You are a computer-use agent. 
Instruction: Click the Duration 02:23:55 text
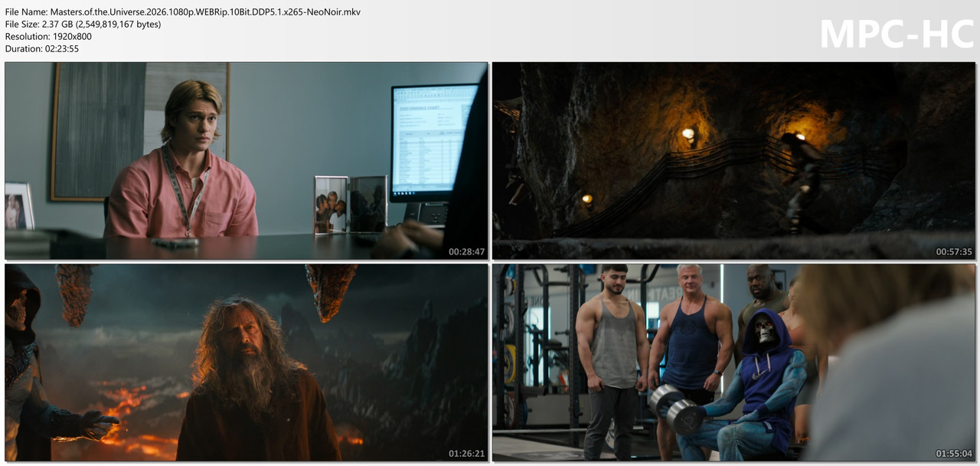[42, 49]
